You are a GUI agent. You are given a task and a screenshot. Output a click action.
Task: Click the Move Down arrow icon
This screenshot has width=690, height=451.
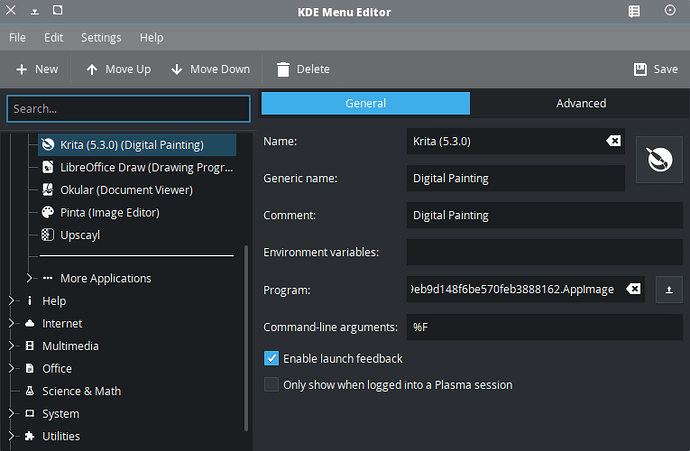pos(176,70)
